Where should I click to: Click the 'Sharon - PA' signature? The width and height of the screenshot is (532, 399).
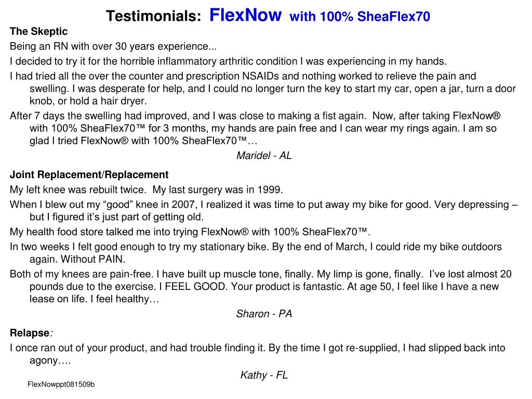point(264,313)
